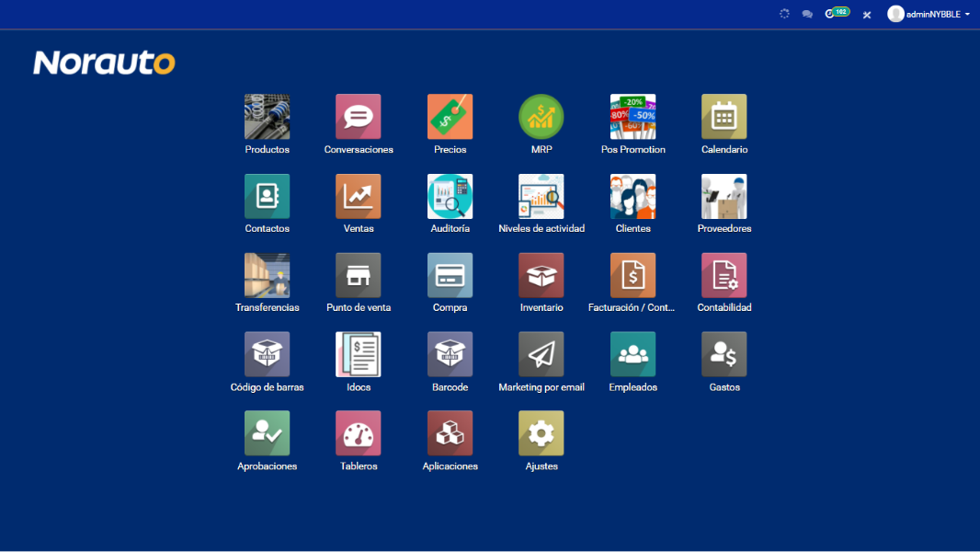
Task: Click the adminNYBBLE user avatar
Action: click(895, 14)
